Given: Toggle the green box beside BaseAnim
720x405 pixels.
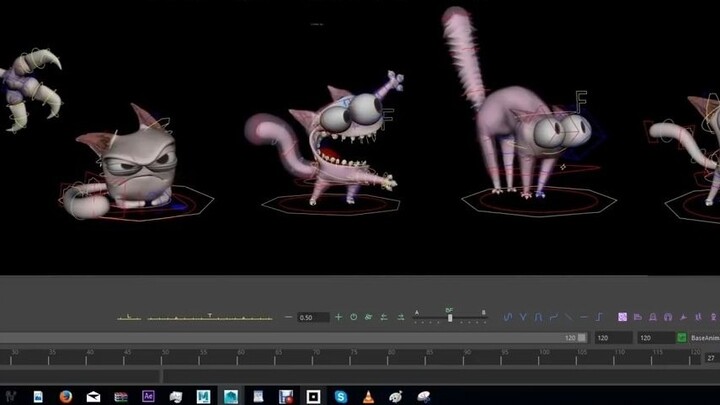Looking at the screenshot, I should [681, 338].
